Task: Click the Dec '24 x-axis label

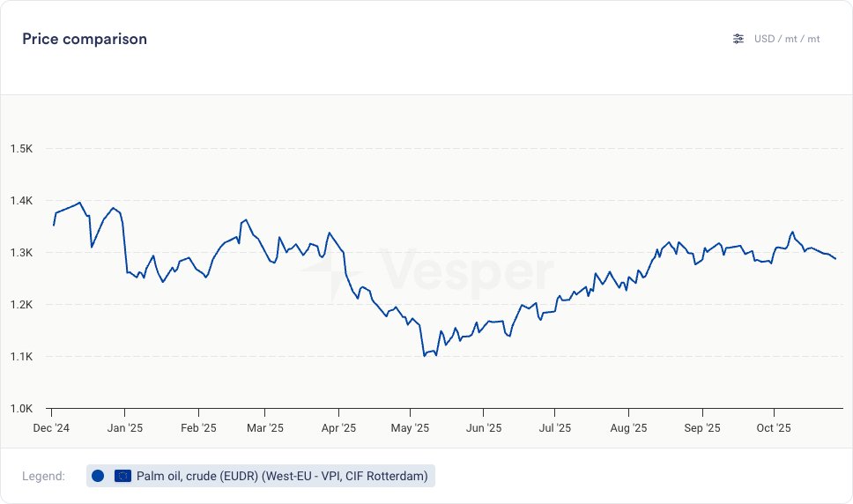Action: [x=51, y=428]
